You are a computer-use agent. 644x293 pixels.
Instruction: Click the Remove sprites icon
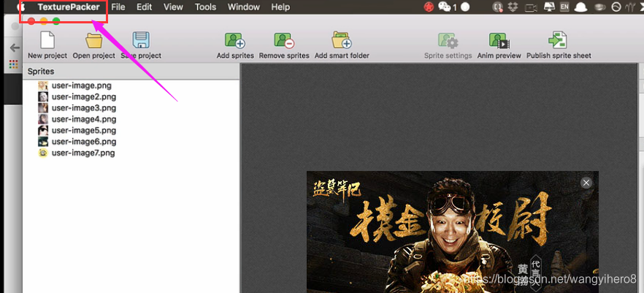click(x=284, y=40)
